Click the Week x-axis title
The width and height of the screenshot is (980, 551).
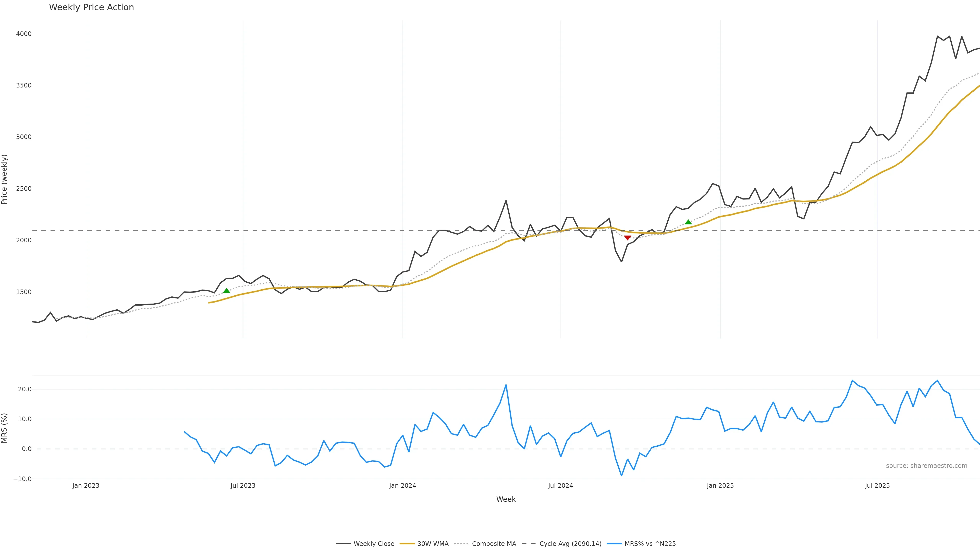click(x=506, y=499)
